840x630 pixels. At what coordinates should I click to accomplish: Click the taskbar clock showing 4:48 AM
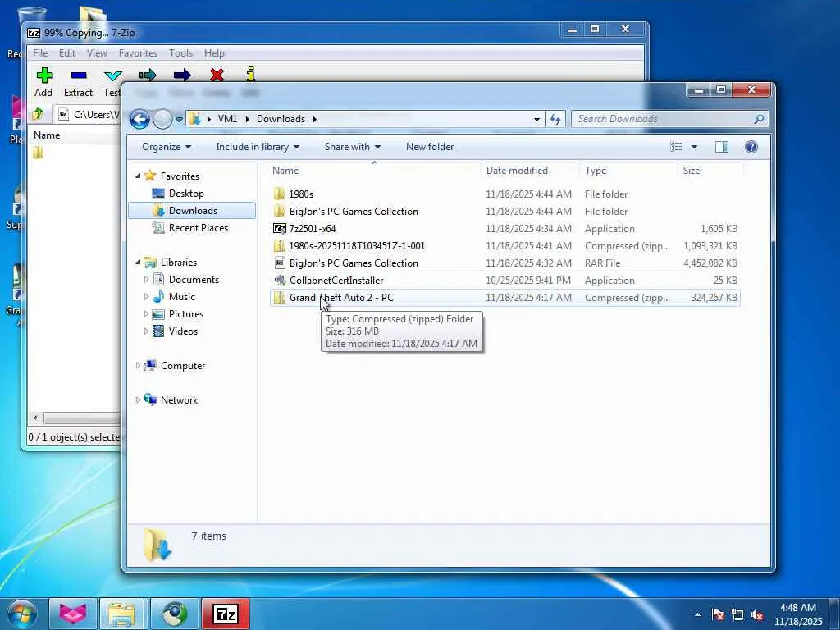coord(797,614)
